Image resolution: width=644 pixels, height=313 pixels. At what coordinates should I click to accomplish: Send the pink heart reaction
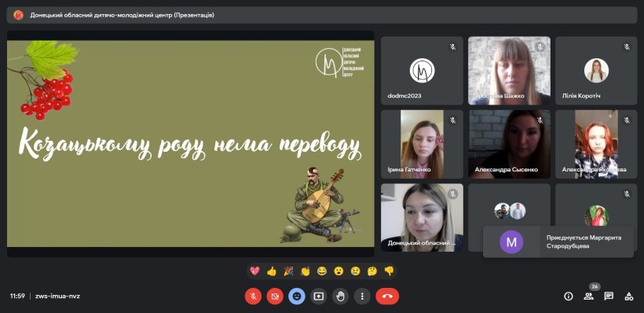point(254,271)
